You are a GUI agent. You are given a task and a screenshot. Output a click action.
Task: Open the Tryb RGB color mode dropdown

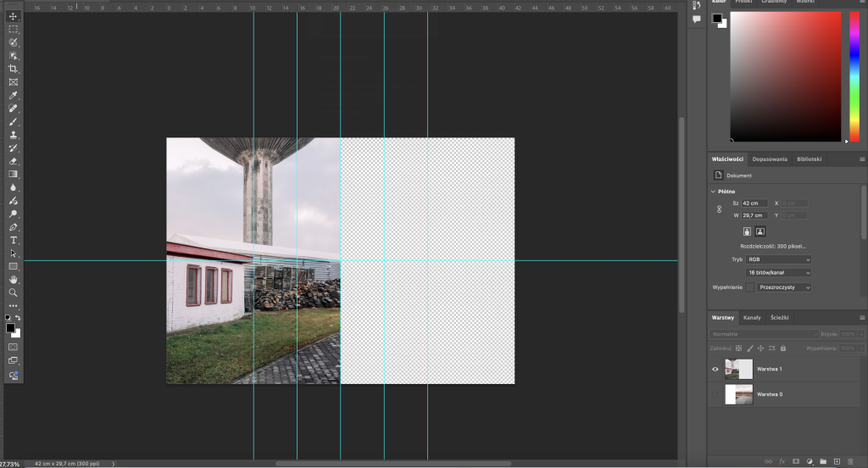[777, 259]
